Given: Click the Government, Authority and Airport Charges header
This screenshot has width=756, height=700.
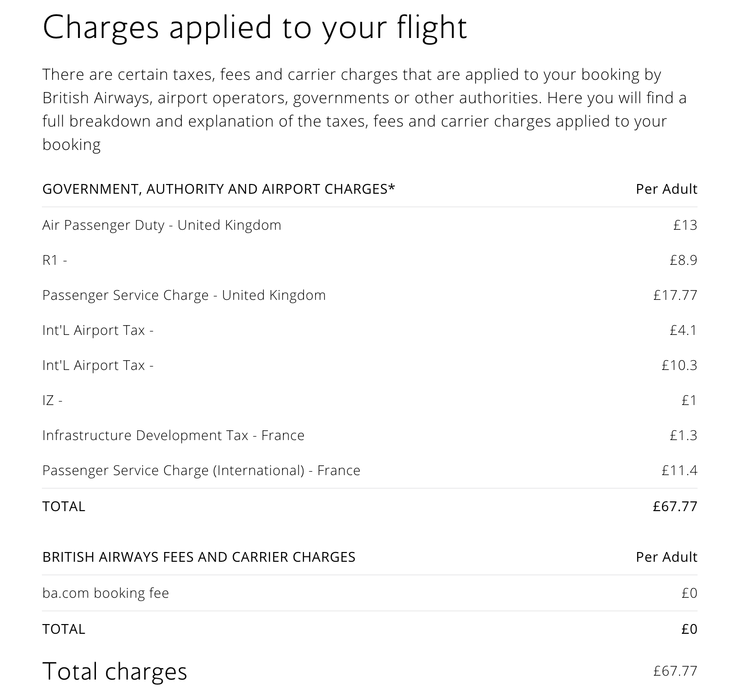Looking at the screenshot, I should click(219, 189).
